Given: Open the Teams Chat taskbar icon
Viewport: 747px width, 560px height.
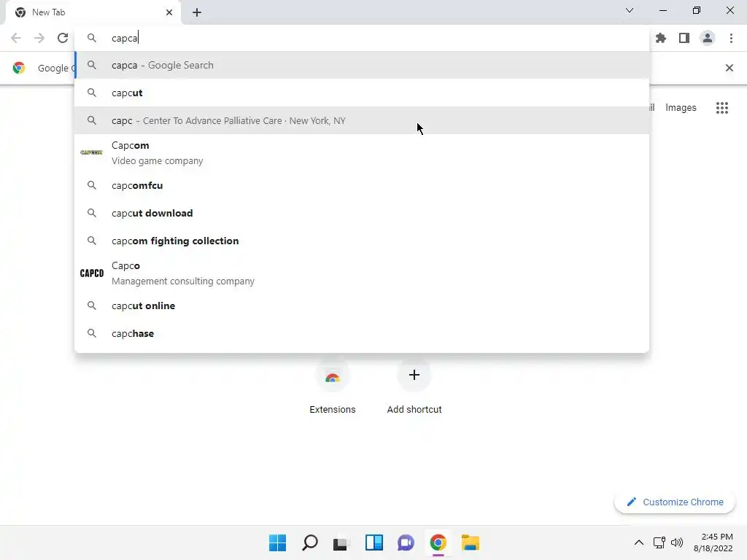Looking at the screenshot, I should point(406,542).
